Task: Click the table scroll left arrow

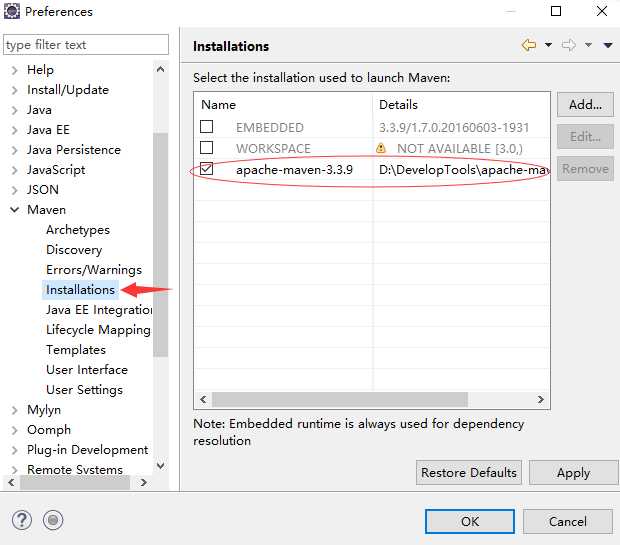Action: click(x=203, y=399)
